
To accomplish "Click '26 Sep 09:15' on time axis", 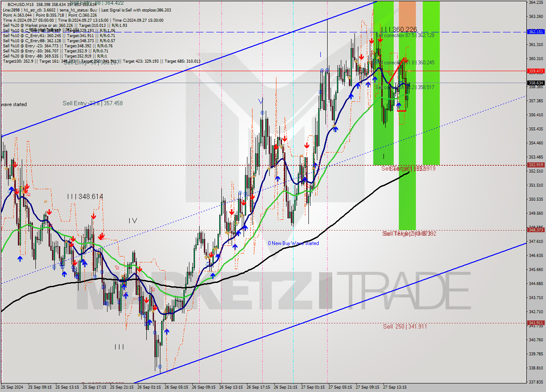I will (x=204, y=387).
